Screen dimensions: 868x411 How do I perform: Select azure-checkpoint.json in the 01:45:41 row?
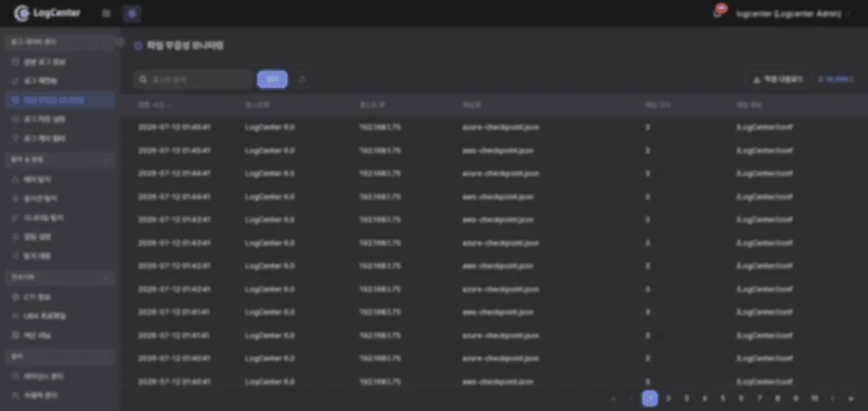500,127
